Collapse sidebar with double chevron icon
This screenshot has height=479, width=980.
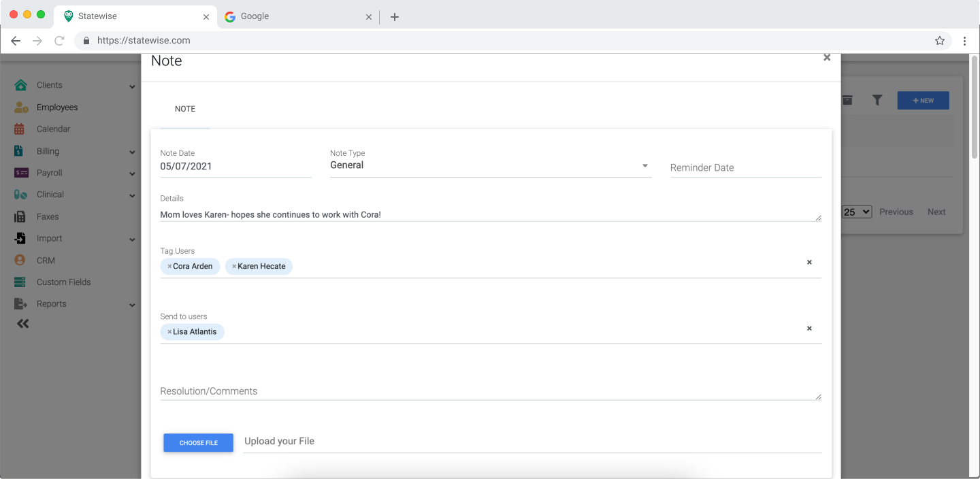pyautogui.click(x=23, y=324)
